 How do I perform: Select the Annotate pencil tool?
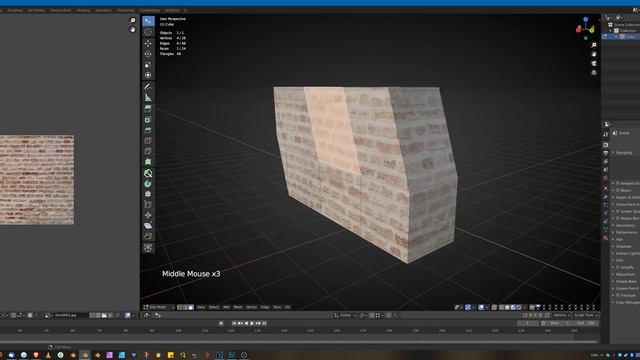(x=148, y=87)
